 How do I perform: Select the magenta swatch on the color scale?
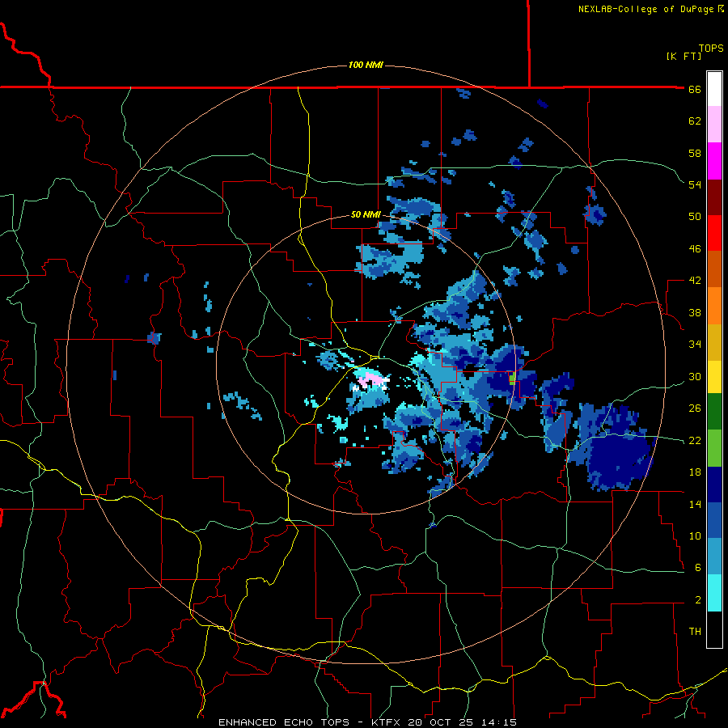pos(714,161)
